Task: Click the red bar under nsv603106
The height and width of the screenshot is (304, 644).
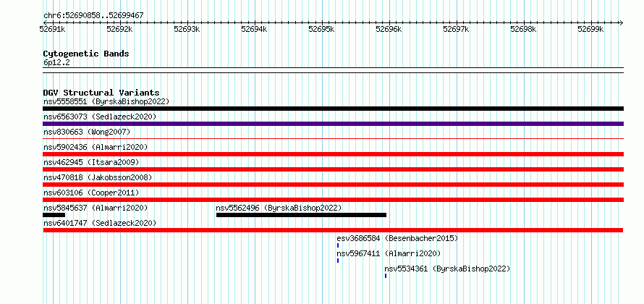Action: (333, 200)
